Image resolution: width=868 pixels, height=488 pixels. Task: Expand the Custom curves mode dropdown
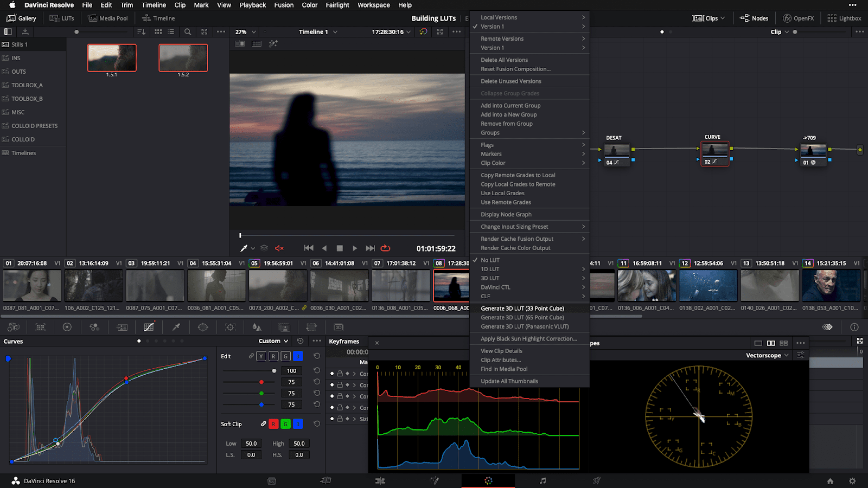(273, 341)
